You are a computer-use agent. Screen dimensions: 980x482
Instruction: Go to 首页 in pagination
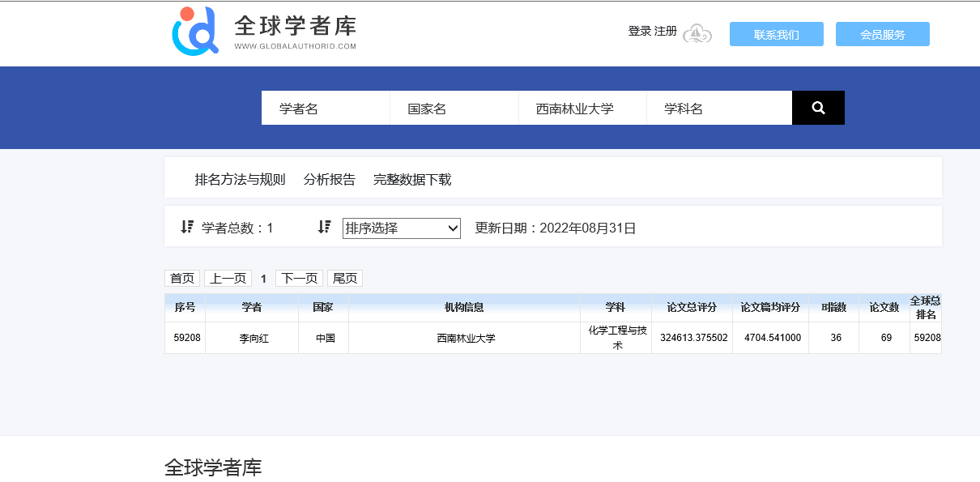tap(182, 278)
